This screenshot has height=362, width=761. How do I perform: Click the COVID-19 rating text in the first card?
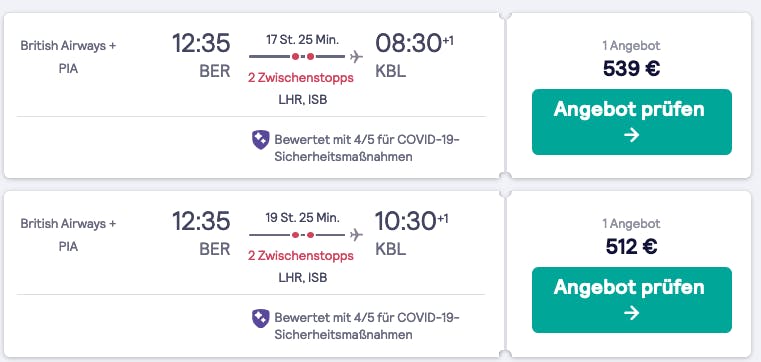coord(367,148)
